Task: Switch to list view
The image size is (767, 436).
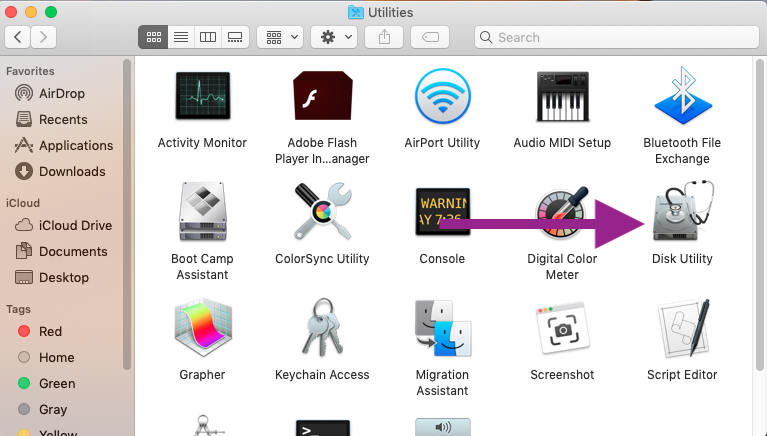Action: tap(181, 37)
